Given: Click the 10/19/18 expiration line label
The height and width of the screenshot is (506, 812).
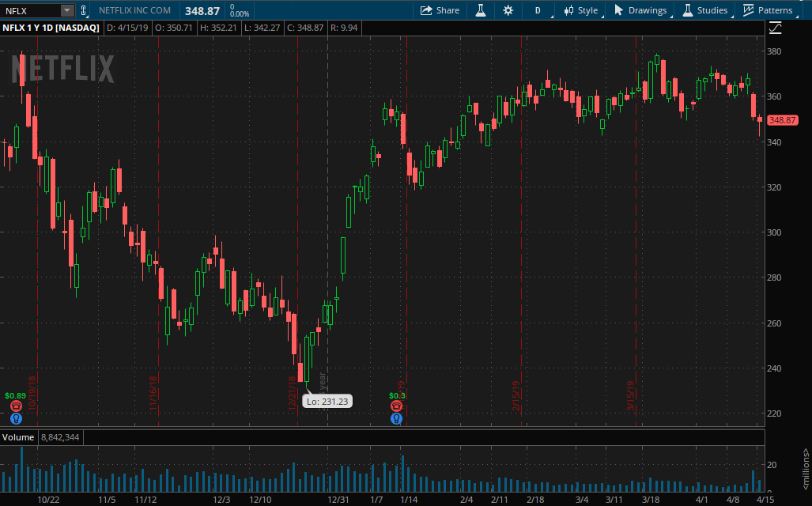Looking at the screenshot, I should click(32, 393).
